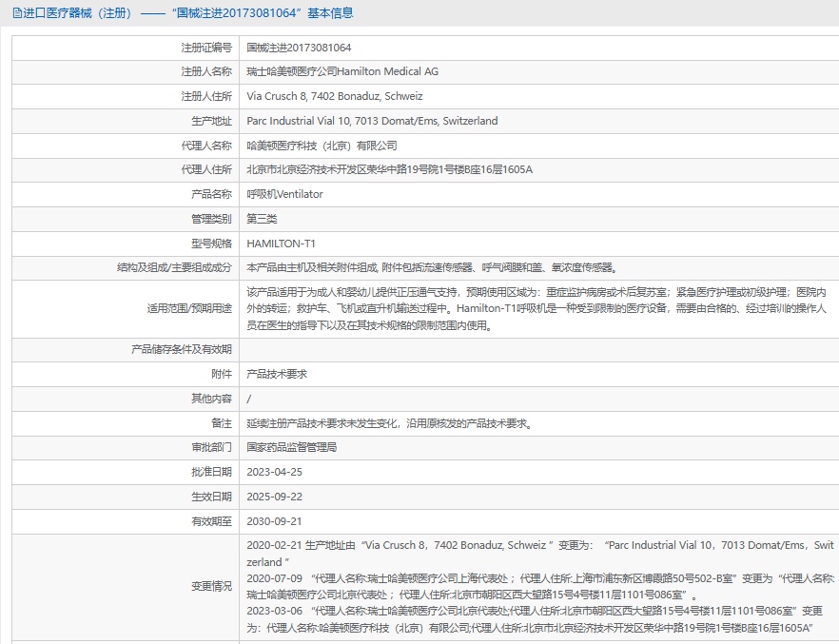Image resolution: width=839 pixels, height=644 pixels.
Task: Click the 其他内容 label
Action: (x=212, y=399)
